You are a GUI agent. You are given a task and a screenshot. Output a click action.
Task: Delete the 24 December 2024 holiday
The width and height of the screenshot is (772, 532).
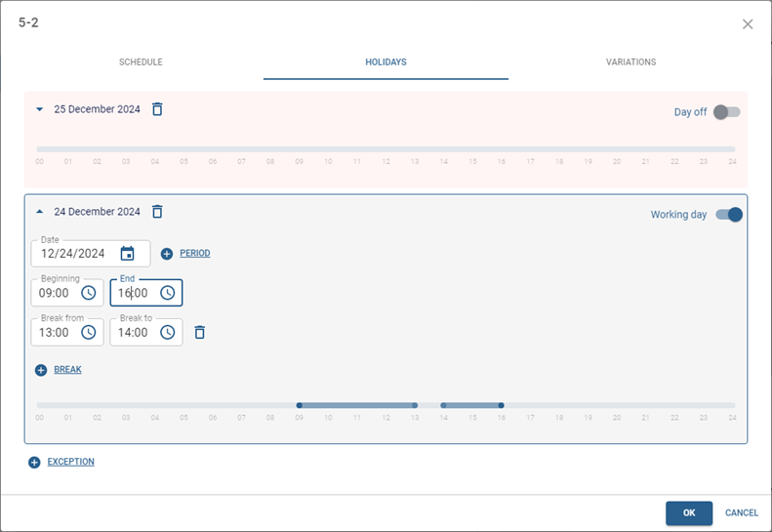click(157, 212)
